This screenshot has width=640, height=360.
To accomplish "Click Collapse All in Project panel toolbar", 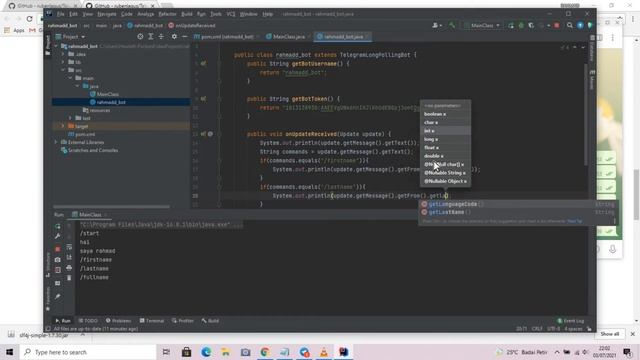I will [161, 37].
